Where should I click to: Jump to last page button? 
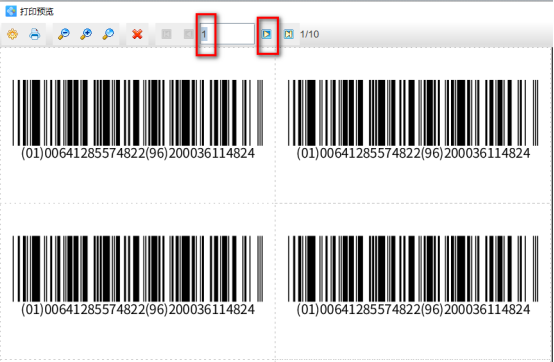click(x=289, y=34)
